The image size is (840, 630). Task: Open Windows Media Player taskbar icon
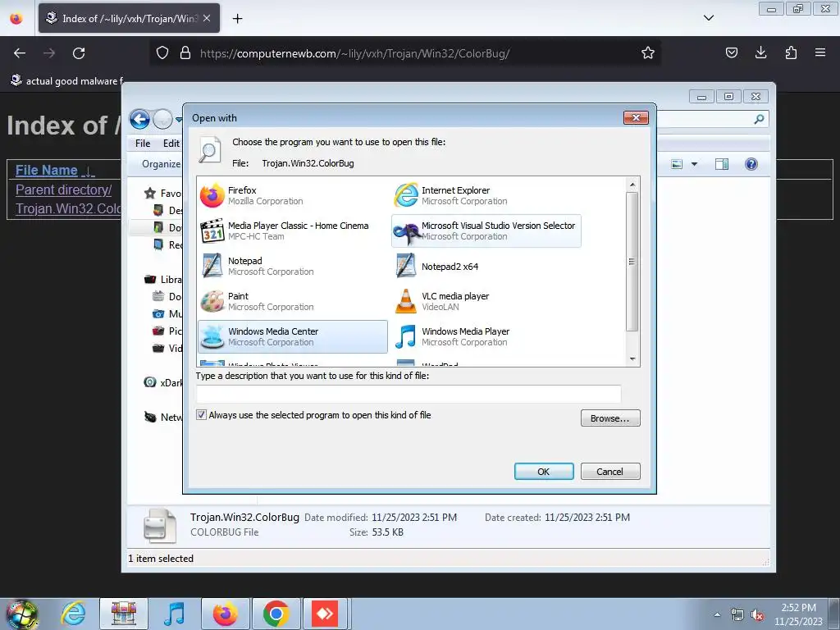tap(174, 614)
